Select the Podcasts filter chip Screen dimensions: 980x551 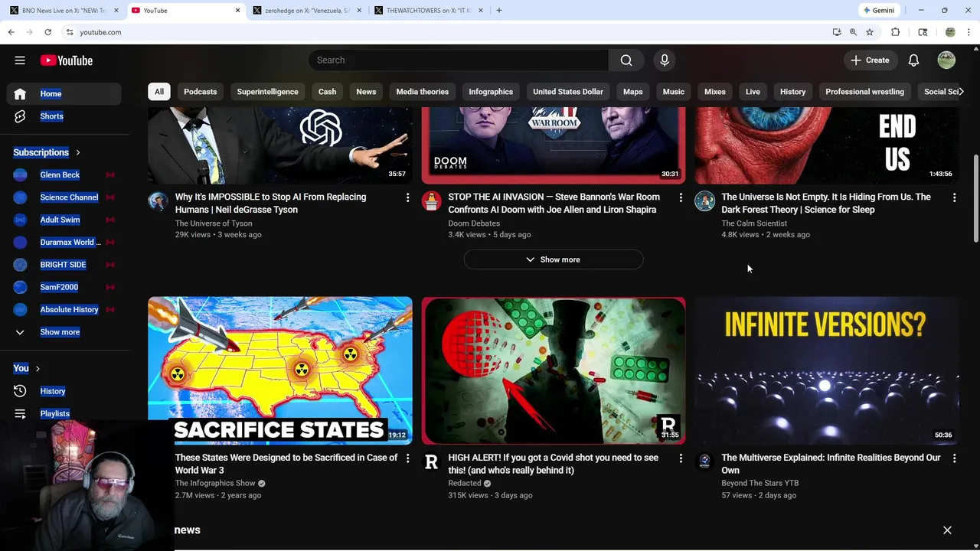201,92
